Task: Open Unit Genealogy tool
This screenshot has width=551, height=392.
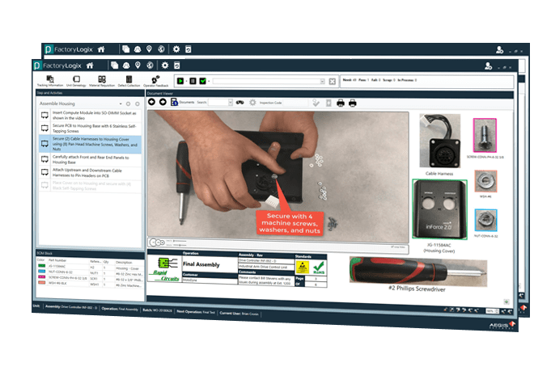Action: (76, 81)
